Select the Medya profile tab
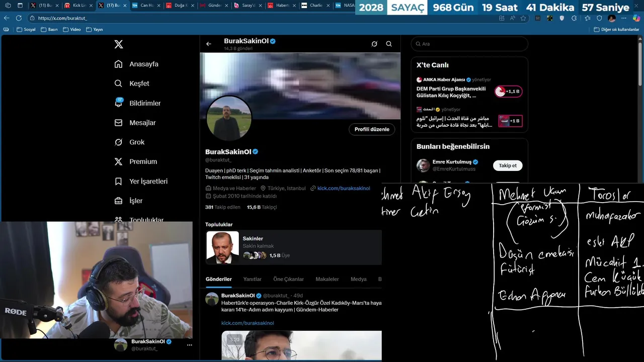This screenshot has width=644, height=362. (359, 280)
